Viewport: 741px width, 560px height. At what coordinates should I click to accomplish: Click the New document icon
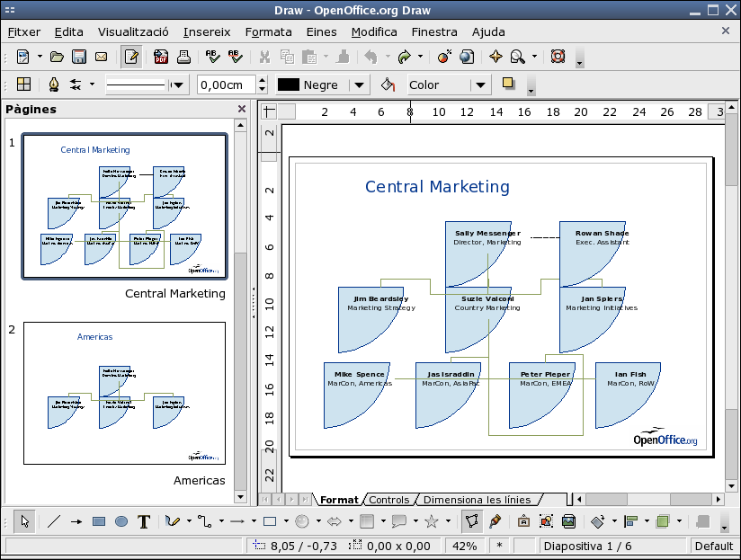(22, 58)
